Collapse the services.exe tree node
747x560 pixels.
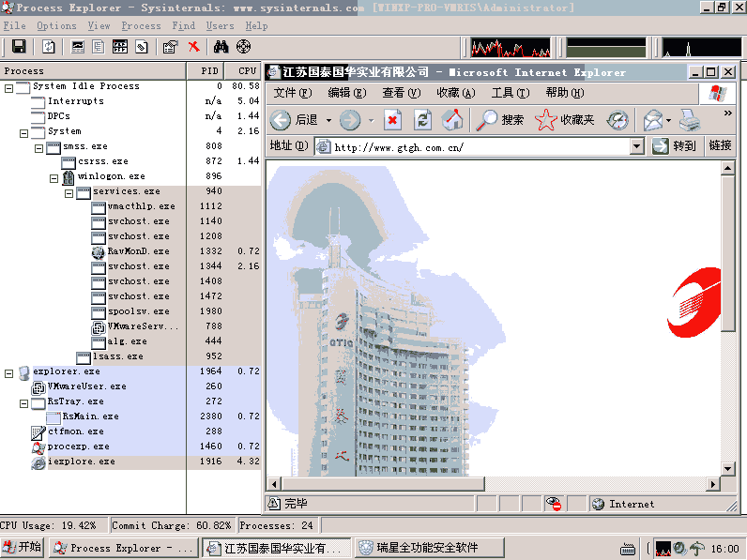(69, 191)
